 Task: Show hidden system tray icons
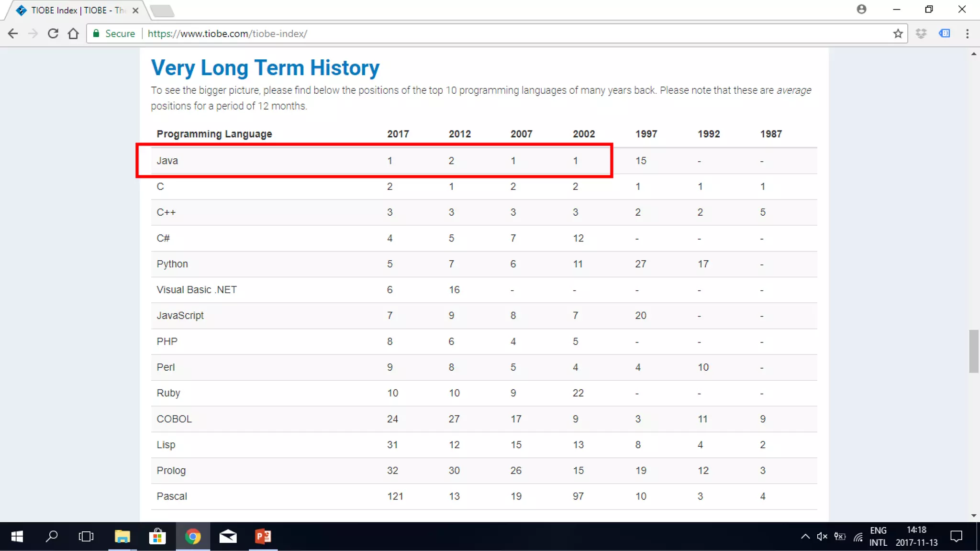[805, 537]
